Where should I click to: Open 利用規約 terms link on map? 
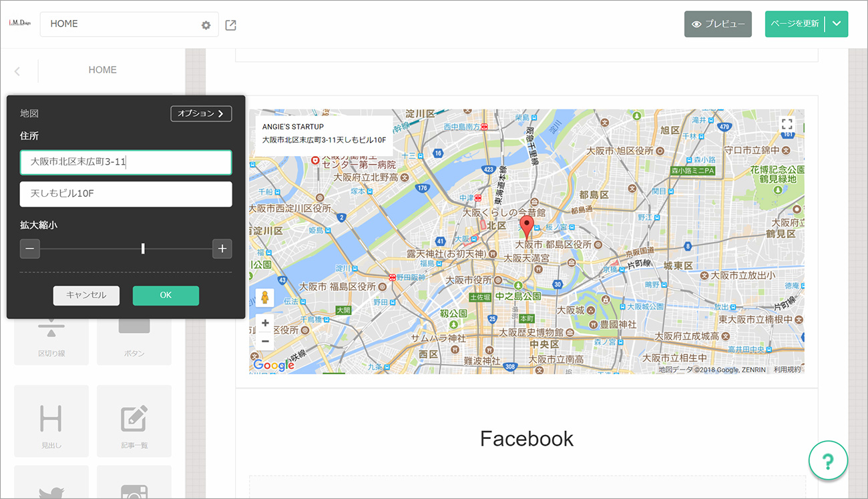[787, 370]
